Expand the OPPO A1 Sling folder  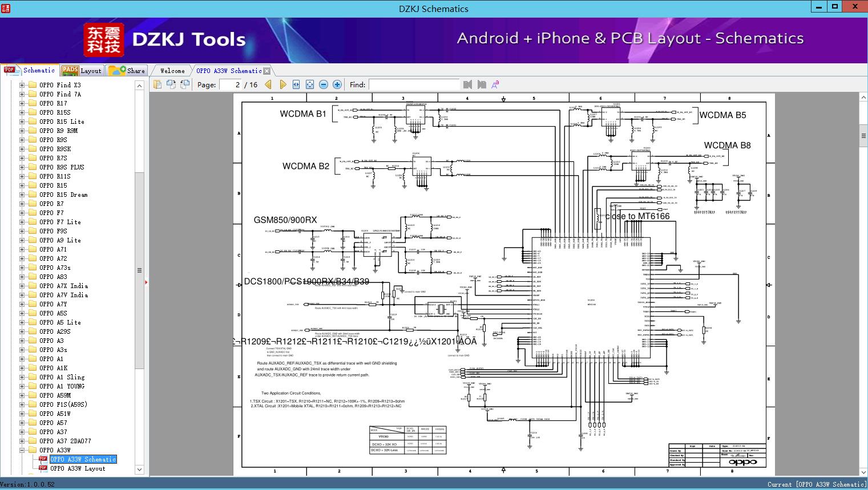click(x=22, y=377)
